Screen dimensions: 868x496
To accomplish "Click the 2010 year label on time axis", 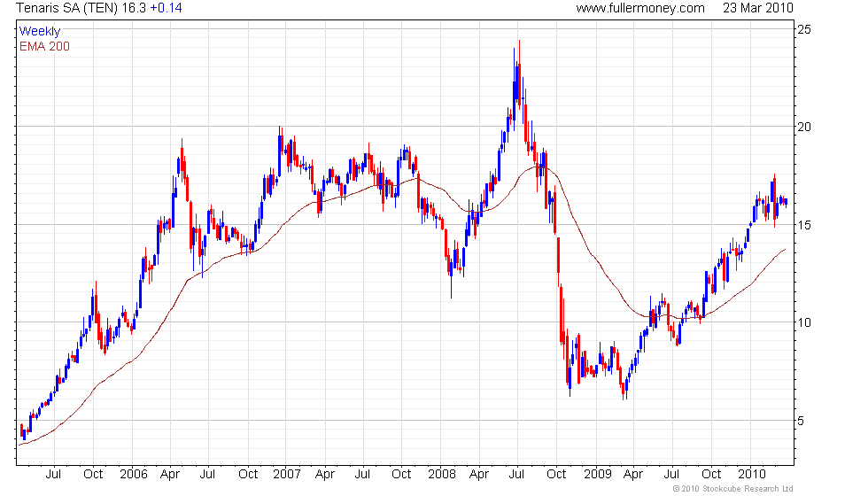I will [x=752, y=475].
